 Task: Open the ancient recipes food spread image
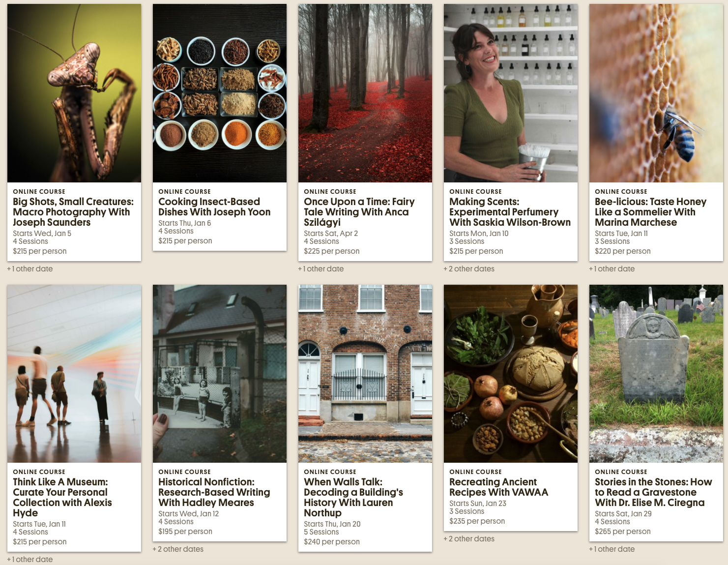[x=511, y=374]
